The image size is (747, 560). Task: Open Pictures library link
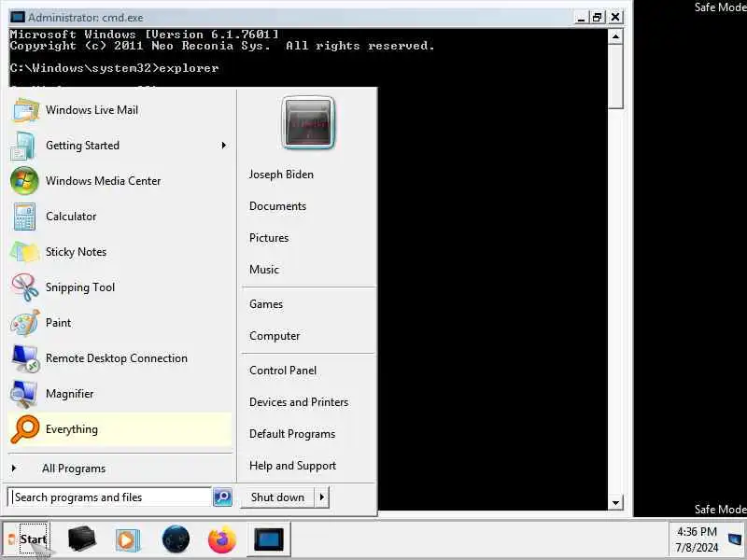coord(269,238)
